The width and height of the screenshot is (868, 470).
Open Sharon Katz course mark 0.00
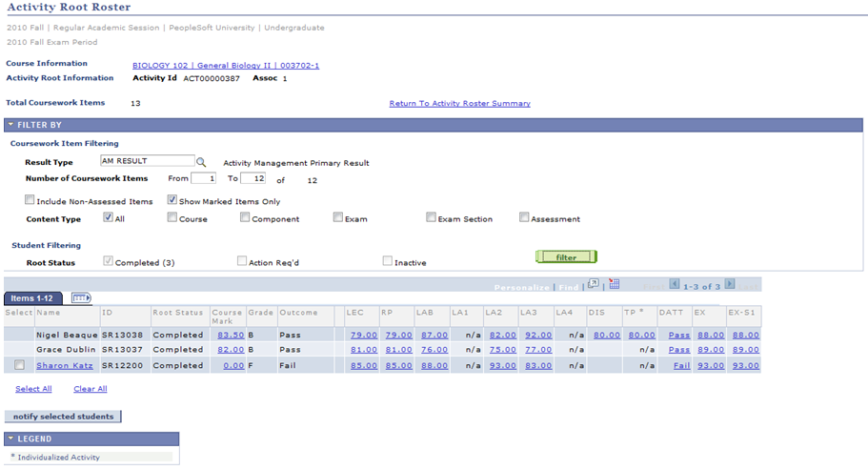click(233, 365)
